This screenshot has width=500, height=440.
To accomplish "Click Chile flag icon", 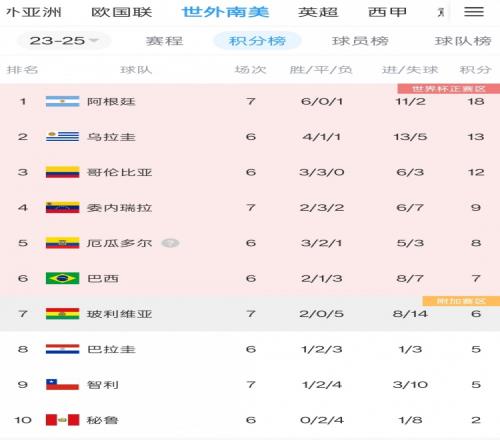I will pos(63,384).
